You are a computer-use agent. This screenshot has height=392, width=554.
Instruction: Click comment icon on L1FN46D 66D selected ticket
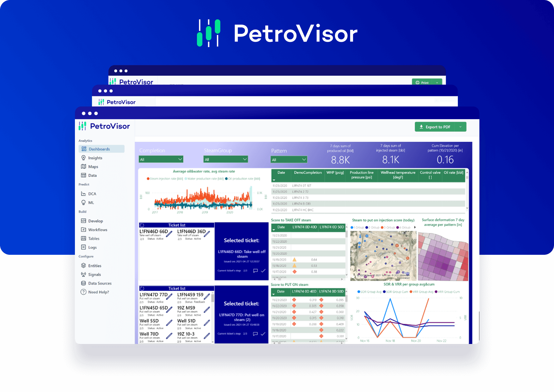pyautogui.click(x=255, y=271)
